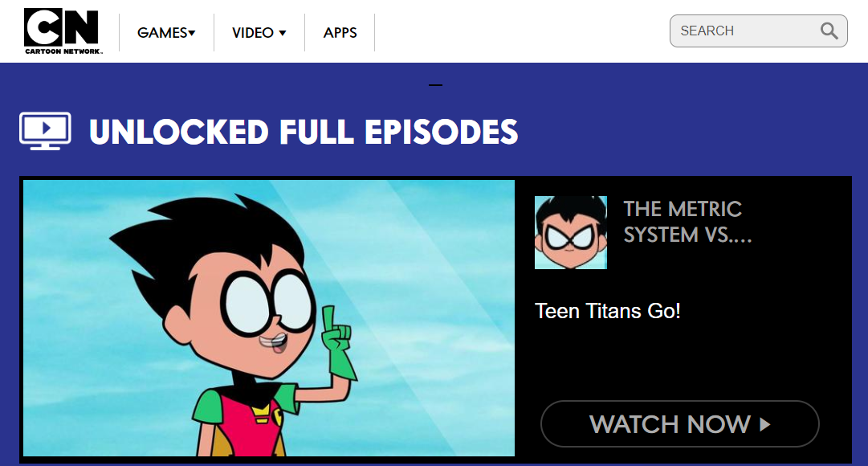868x466 pixels.
Task: Click the small Robin avatar icon
Action: [571, 233]
